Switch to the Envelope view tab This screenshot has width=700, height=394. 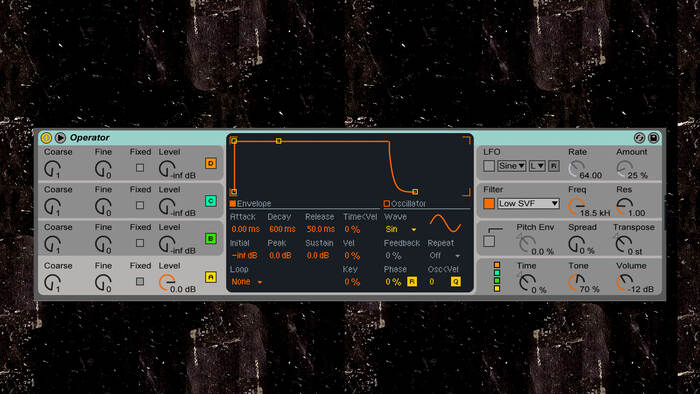250,203
